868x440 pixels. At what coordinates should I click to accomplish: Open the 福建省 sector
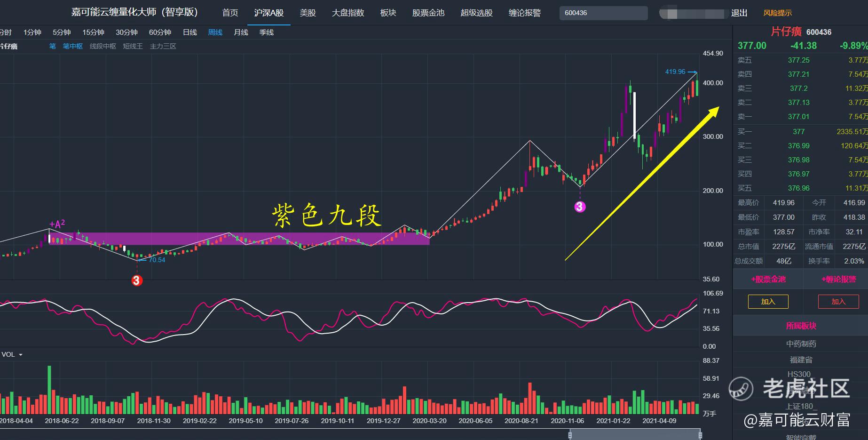(801, 360)
